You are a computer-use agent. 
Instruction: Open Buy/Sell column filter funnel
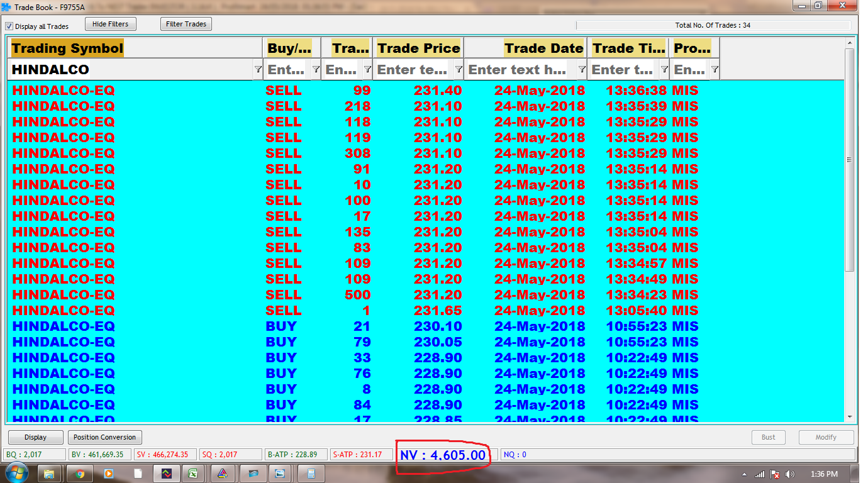pyautogui.click(x=316, y=69)
